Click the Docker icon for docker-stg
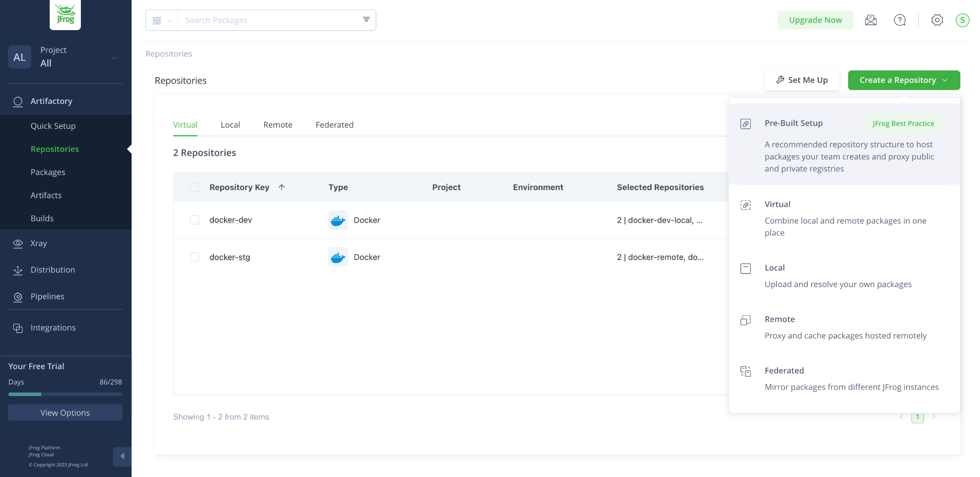Viewport: 980px width, 477px height. (x=338, y=257)
